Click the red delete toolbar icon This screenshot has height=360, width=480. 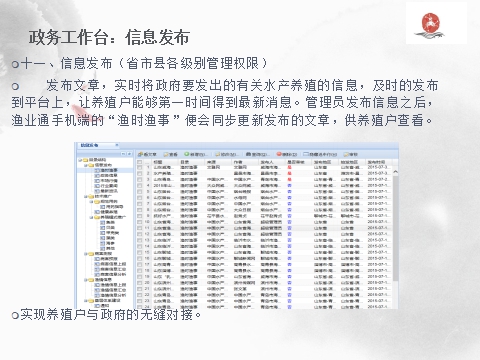pos(279,154)
